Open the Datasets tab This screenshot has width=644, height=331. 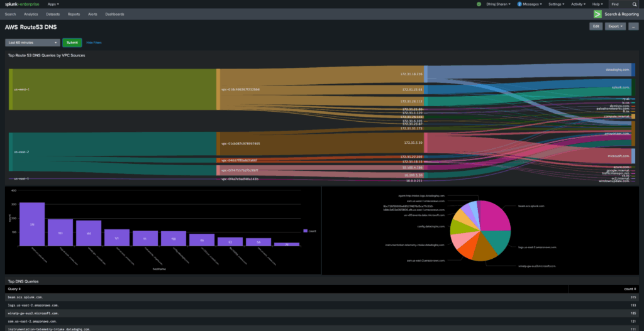pyautogui.click(x=53, y=14)
